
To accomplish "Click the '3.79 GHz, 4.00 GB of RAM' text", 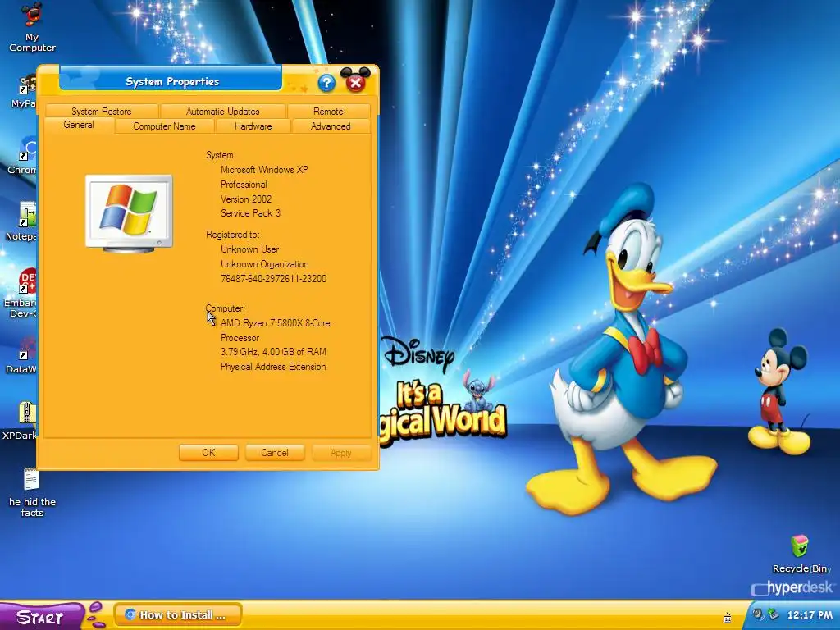I will click(273, 351).
